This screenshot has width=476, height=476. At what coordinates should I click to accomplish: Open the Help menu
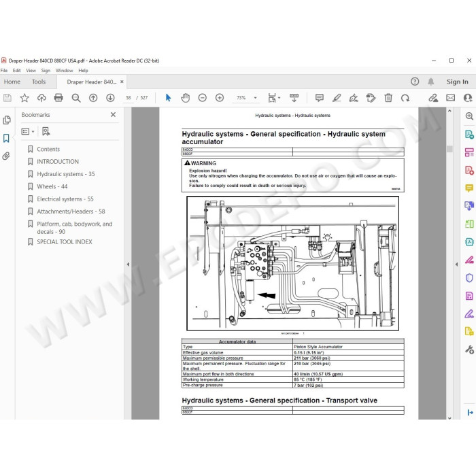point(83,71)
